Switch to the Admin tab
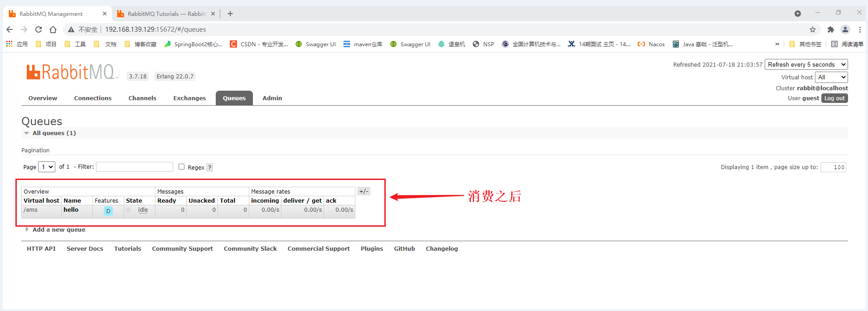 click(272, 98)
